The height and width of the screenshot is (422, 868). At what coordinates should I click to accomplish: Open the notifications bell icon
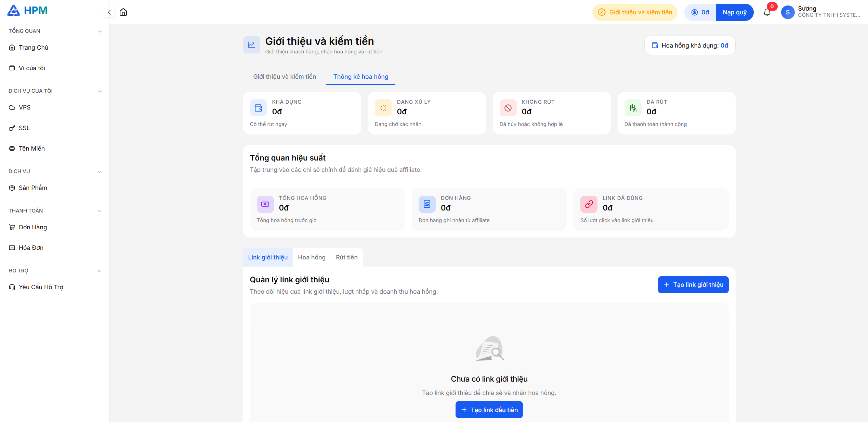coord(767,12)
